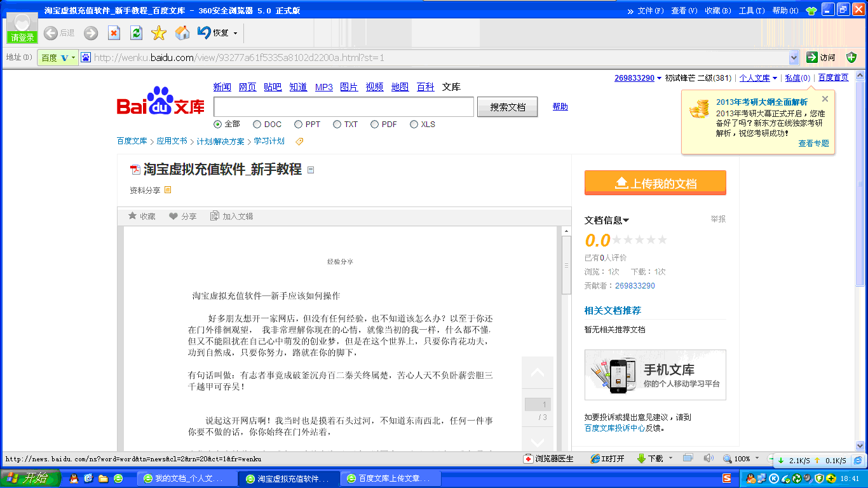Image resolution: width=868 pixels, height=488 pixels.
Task: Click the 搜索文档 button
Action: (x=508, y=107)
